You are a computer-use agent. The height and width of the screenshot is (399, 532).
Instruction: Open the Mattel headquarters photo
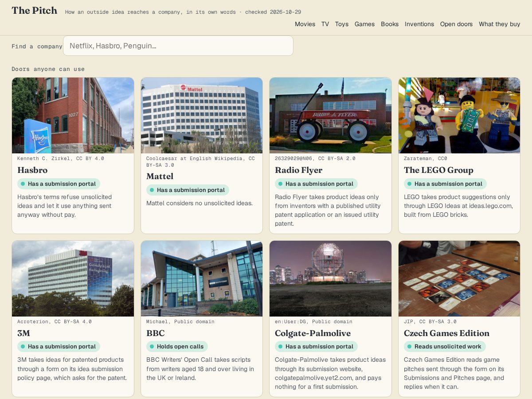tap(202, 115)
